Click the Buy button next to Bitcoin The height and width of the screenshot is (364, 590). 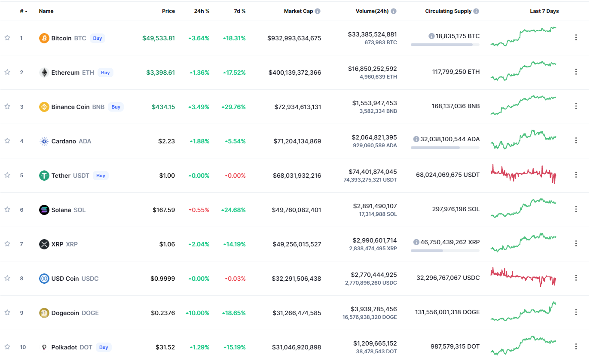[x=98, y=38]
